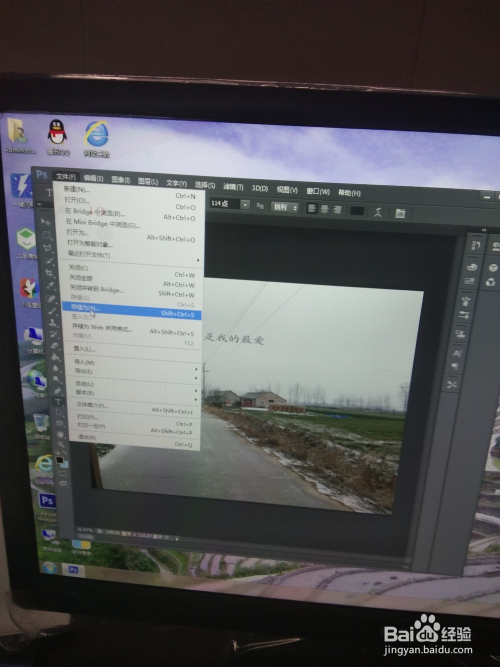Choose 存储为 Web 所用格式... entry
The width and height of the screenshot is (500, 667).
pyautogui.click(x=133, y=329)
